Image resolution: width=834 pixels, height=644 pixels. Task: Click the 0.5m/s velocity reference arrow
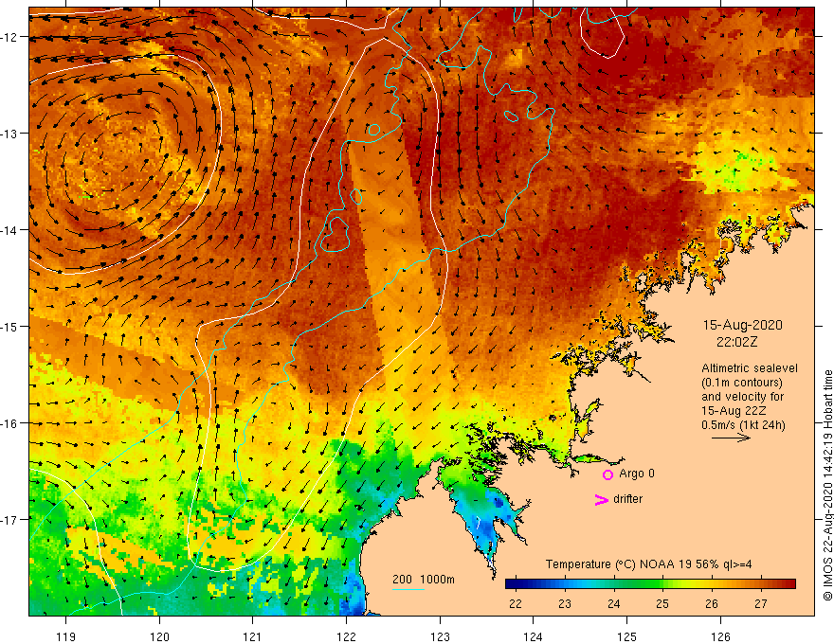point(731,438)
